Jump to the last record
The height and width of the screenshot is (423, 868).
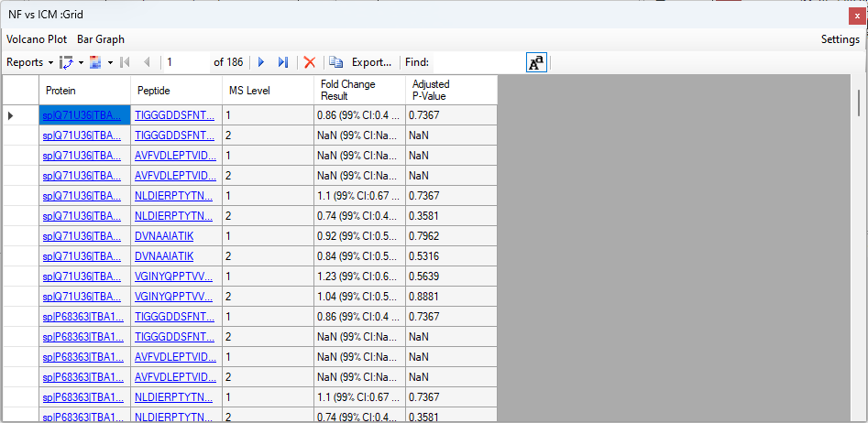[x=283, y=62]
